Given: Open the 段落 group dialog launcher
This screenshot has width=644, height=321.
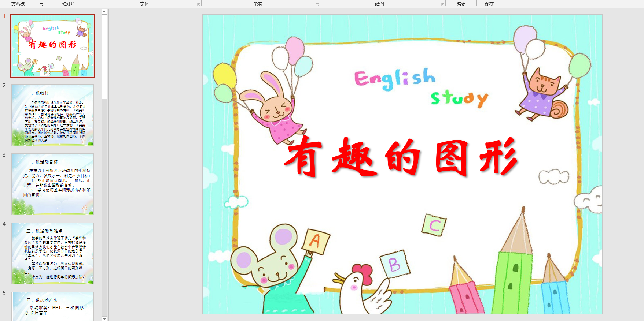Looking at the screenshot, I should tap(317, 5).
